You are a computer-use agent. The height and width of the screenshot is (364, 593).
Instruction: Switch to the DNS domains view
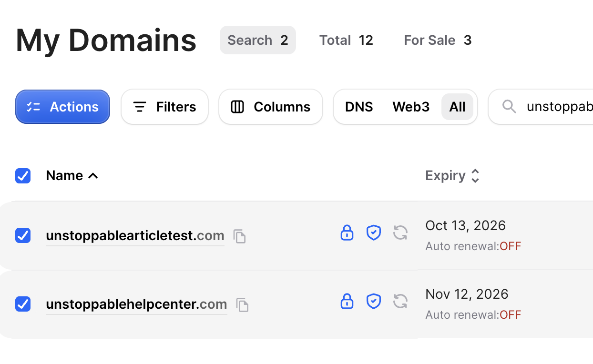[x=359, y=107]
